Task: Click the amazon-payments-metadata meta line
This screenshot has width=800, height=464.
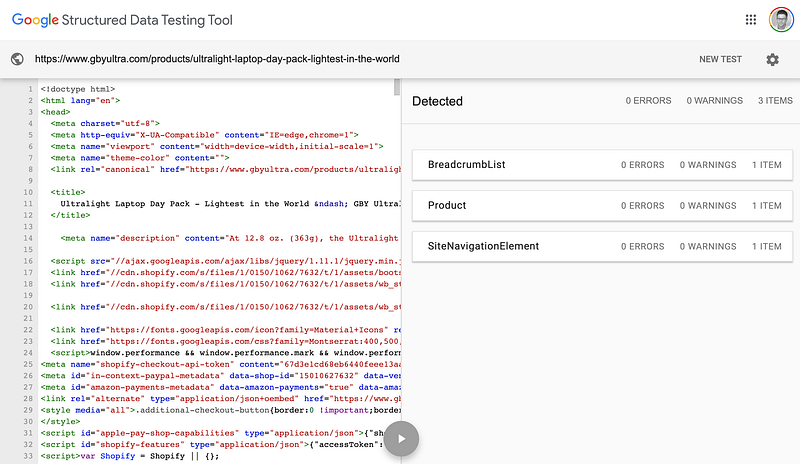Action: (x=221, y=387)
